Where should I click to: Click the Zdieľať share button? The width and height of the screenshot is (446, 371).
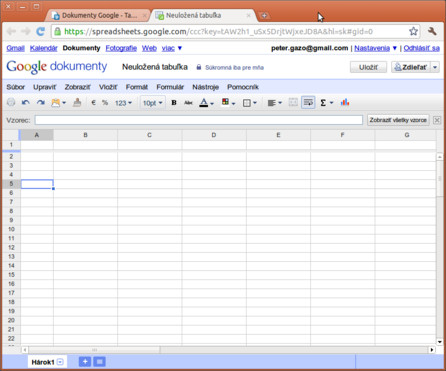click(411, 67)
